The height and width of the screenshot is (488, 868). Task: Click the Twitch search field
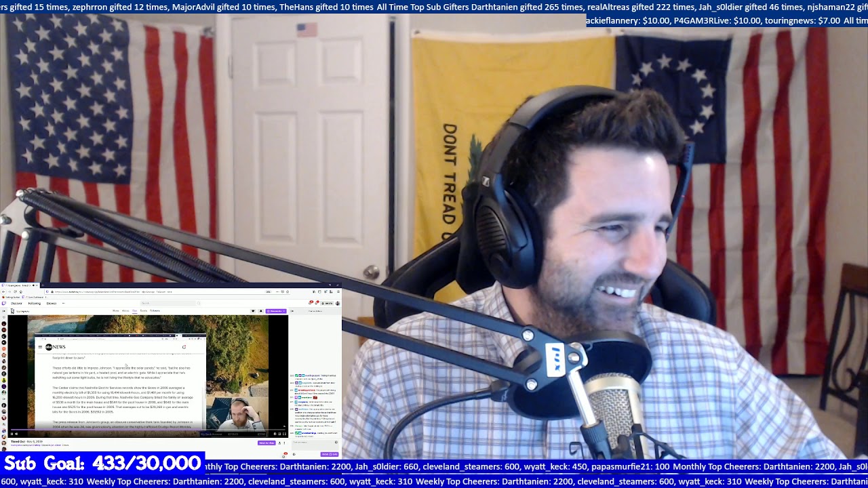[168, 303]
